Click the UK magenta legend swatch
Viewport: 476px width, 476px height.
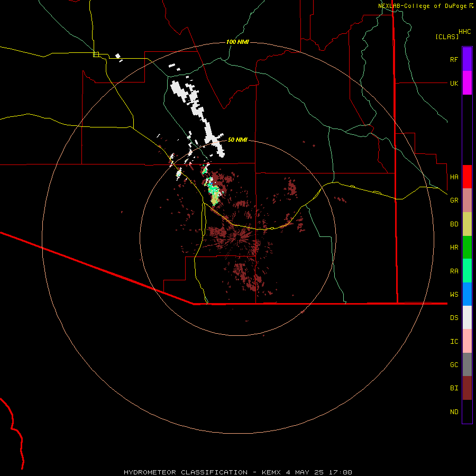(x=467, y=83)
